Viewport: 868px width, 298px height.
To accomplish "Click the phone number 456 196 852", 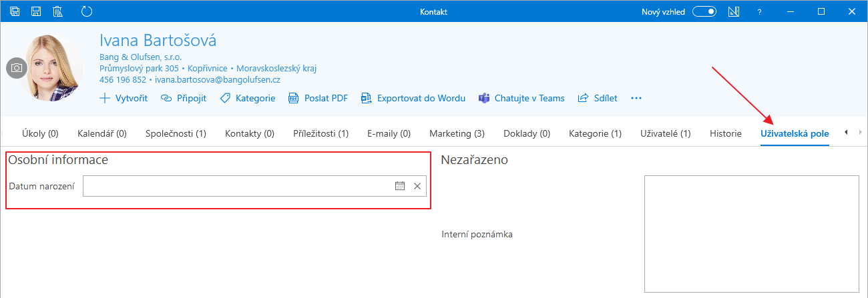I will click(x=123, y=79).
